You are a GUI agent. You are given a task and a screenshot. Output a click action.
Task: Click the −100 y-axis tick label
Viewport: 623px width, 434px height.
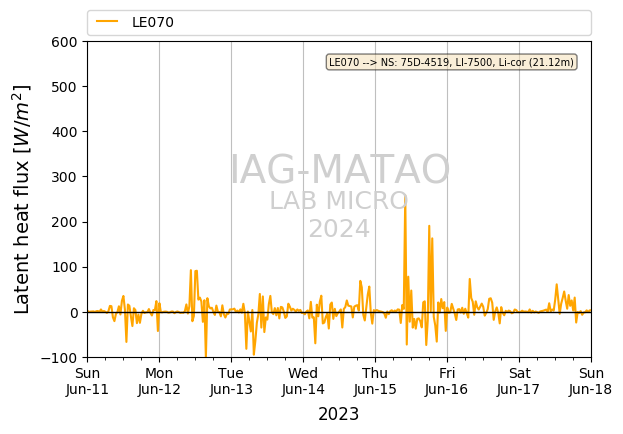coord(59,358)
